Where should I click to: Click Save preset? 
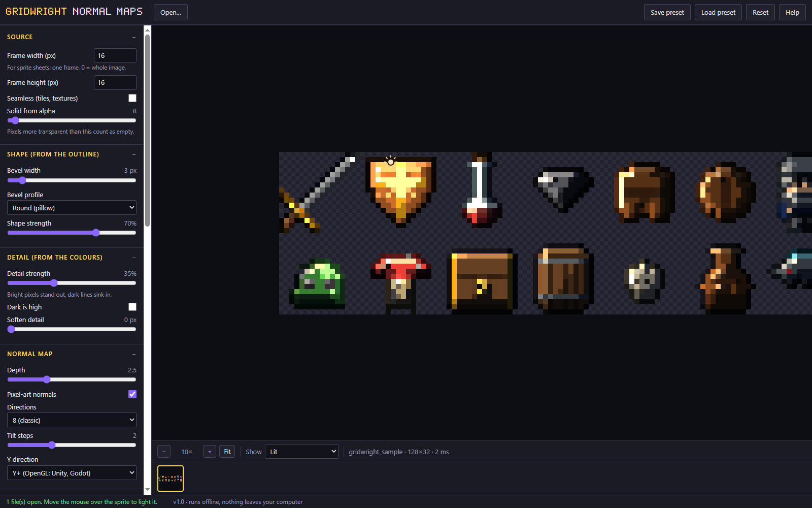coord(667,12)
